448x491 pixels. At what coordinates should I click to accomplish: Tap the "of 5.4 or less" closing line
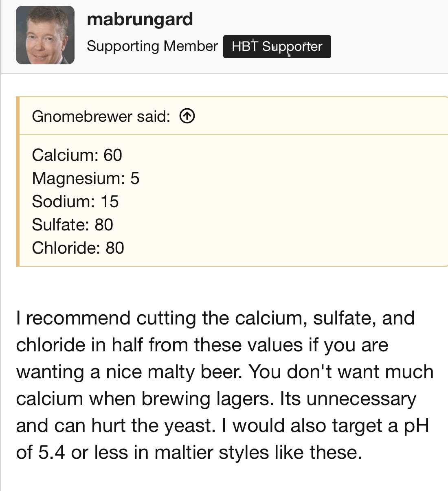[189, 452]
